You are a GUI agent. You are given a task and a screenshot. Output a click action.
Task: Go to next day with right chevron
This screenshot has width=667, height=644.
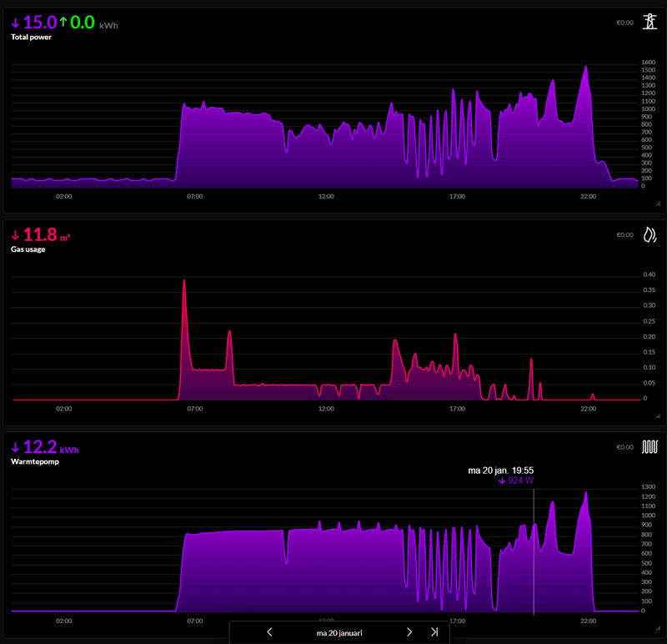(x=409, y=632)
